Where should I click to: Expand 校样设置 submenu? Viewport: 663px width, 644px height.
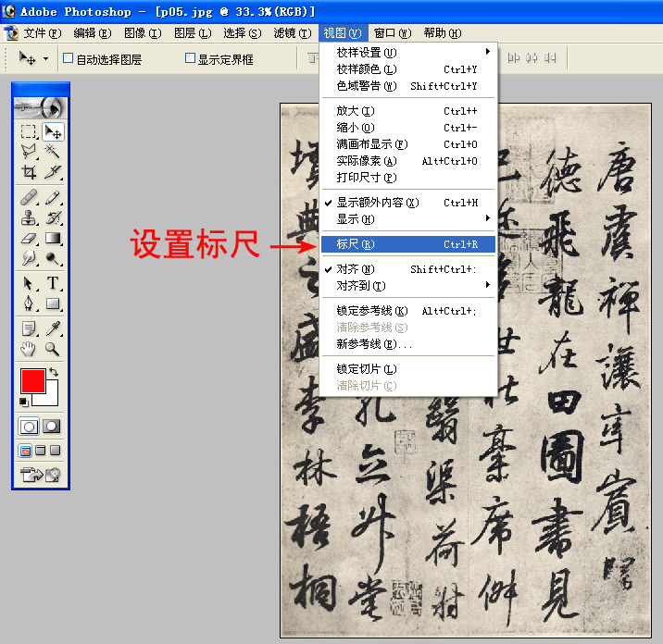(408, 53)
